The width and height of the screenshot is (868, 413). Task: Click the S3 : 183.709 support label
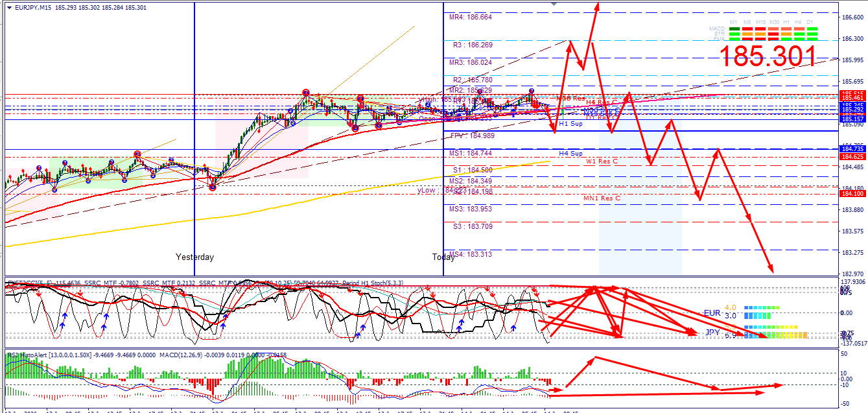[x=473, y=226]
